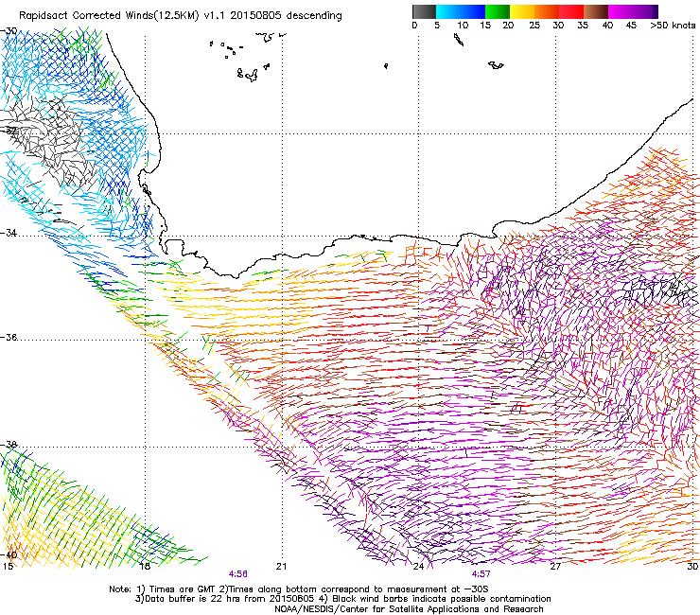700x615 pixels.
Task: Click the brown 35-40 knots color segment
Action: pos(596,11)
